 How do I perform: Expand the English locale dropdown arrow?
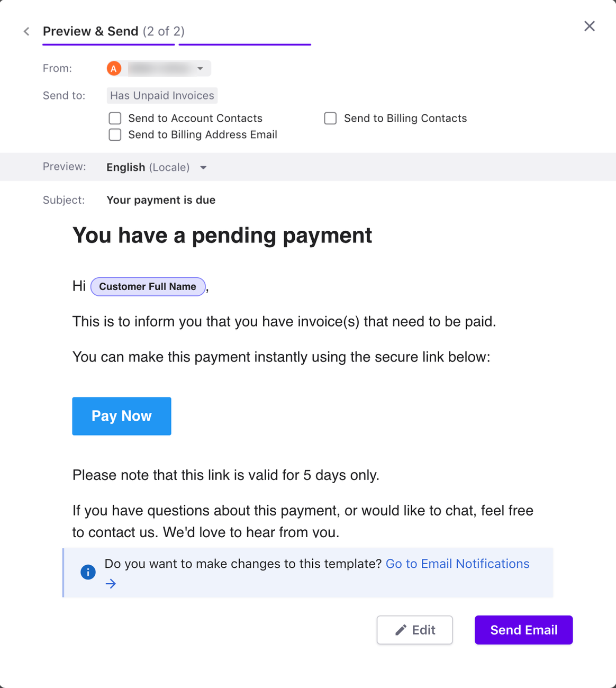tap(203, 168)
